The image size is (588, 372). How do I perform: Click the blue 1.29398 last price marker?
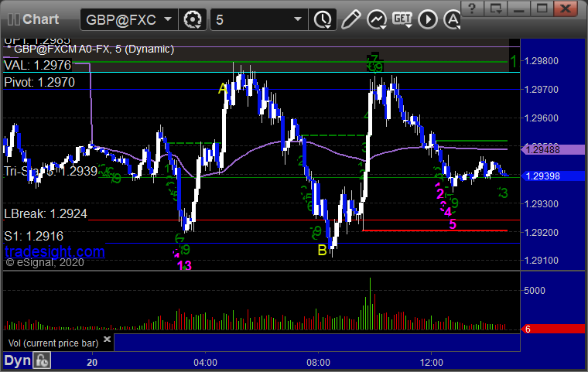[552, 176]
